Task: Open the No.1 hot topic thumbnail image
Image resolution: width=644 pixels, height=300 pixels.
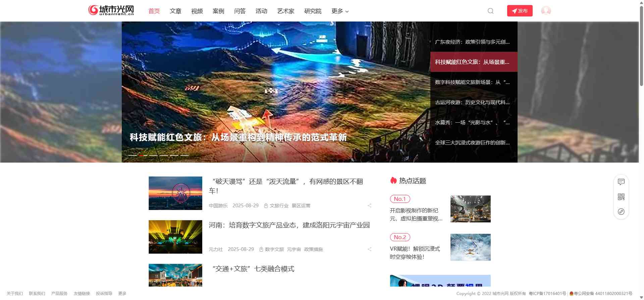Action: (470, 209)
